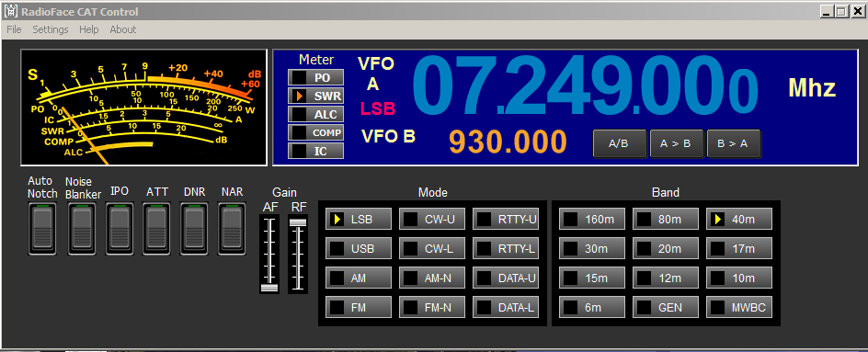Click the AF gain slider handle
The height and width of the screenshot is (352, 868).
269,288
